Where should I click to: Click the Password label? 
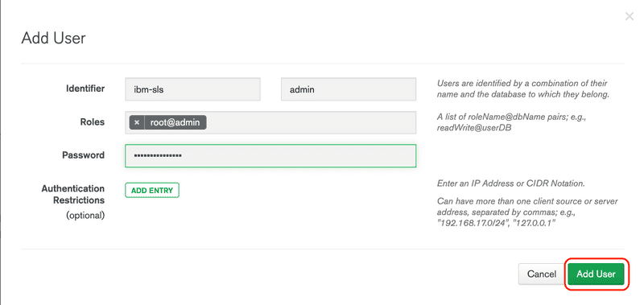coord(84,155)
